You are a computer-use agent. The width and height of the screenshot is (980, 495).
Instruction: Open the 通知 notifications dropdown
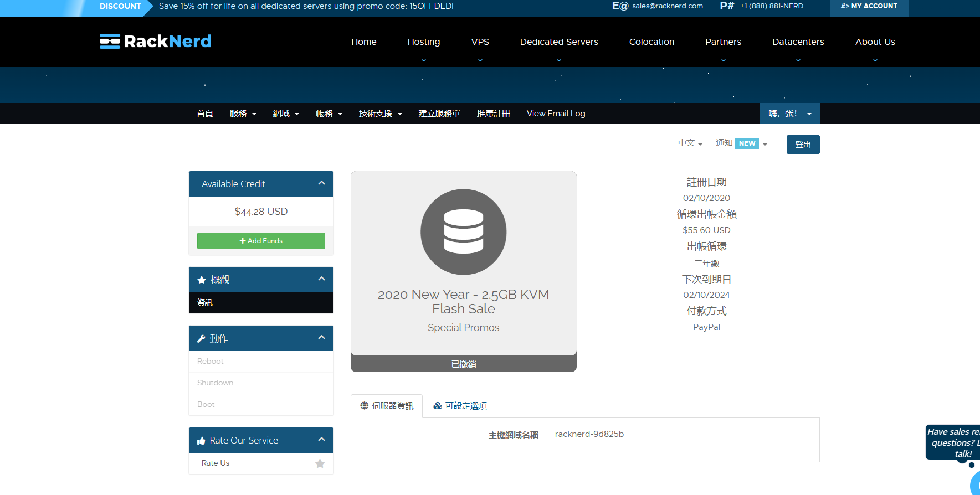click(x=741, y=143)
